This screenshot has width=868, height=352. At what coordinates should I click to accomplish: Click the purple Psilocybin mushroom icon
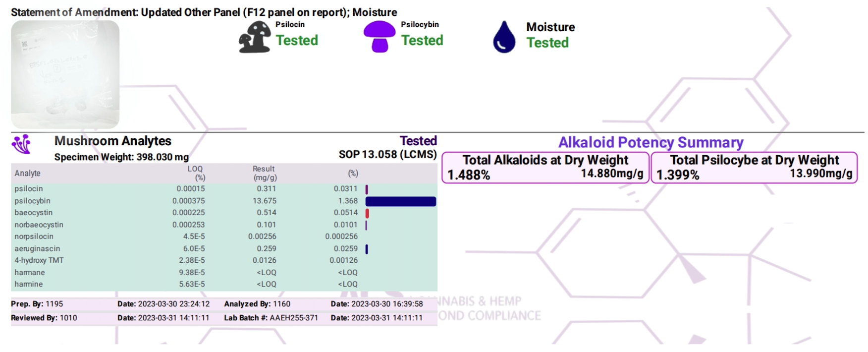coord(379,37)
